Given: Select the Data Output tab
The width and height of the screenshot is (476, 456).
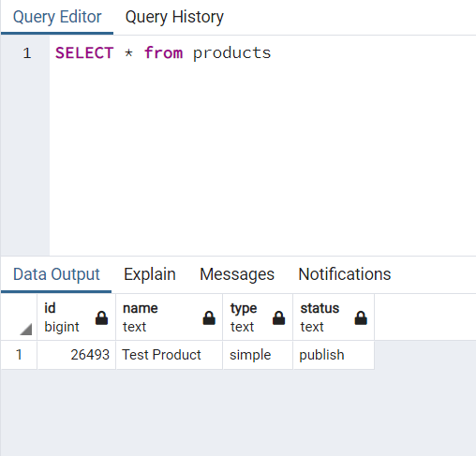Looking at the screenshot, I should pyautogui.click(x=56, y=274).
